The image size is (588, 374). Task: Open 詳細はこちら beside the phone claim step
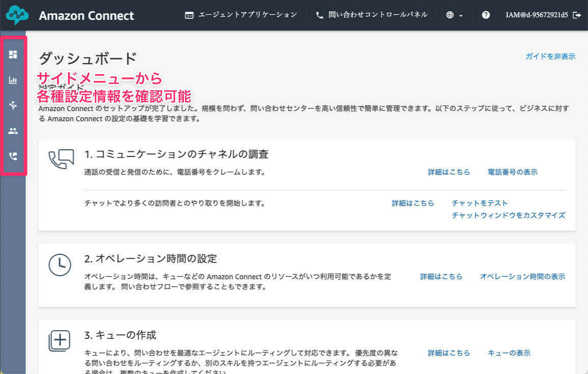pyautogui.click(x=449, y=172)
